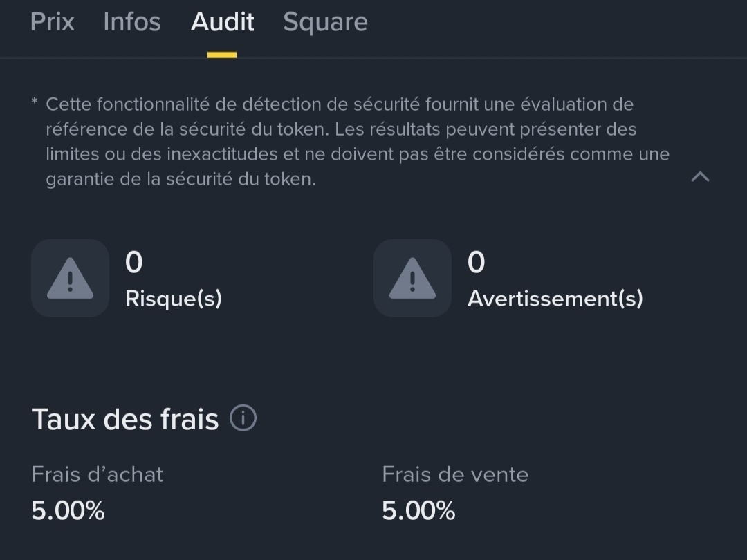
Task: Click the Avertissement(s) warning triangle icon
Action: 412,279
